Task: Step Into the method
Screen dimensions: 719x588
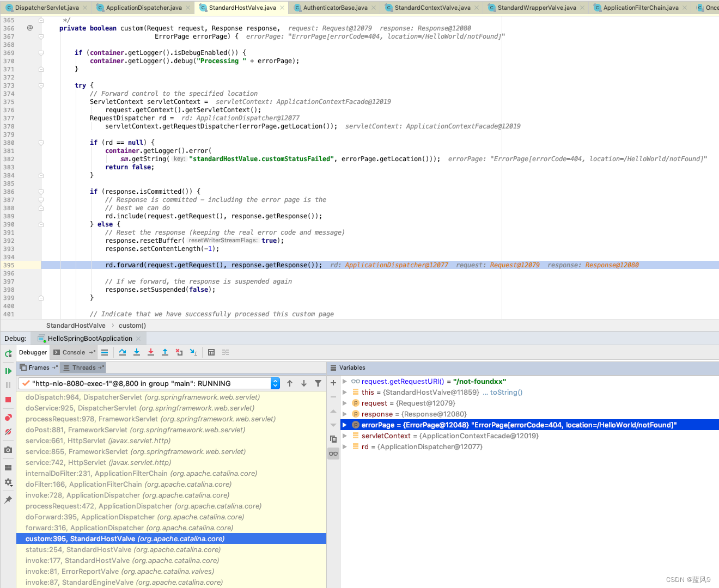Action: coord(137,352)
